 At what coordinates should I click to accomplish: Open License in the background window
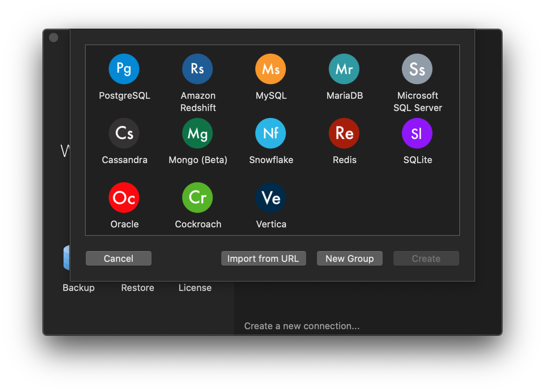[x=195, y=287]
